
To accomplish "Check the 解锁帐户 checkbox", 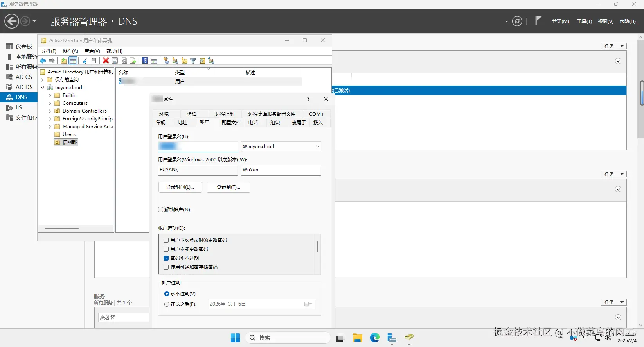I will tap(160, 210).
